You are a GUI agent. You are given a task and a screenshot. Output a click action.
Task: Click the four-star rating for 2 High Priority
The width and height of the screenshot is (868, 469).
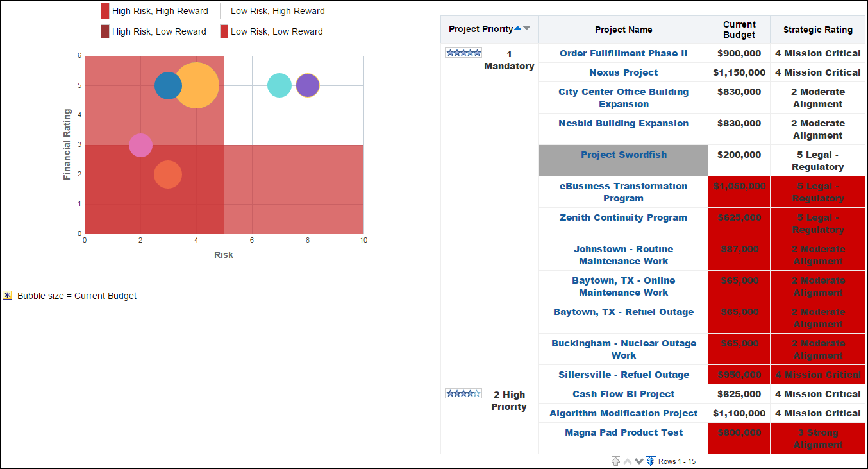click(x=463, y=394)
